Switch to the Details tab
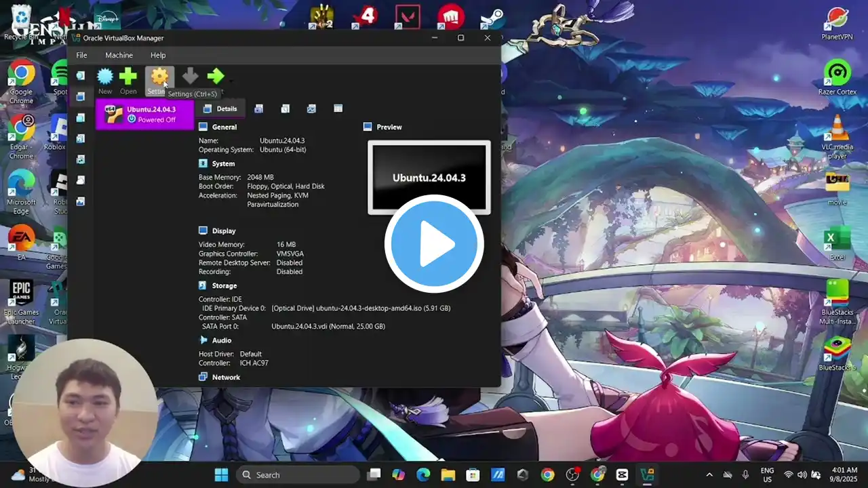Screen dimensions: 868x488 [220, 108]
